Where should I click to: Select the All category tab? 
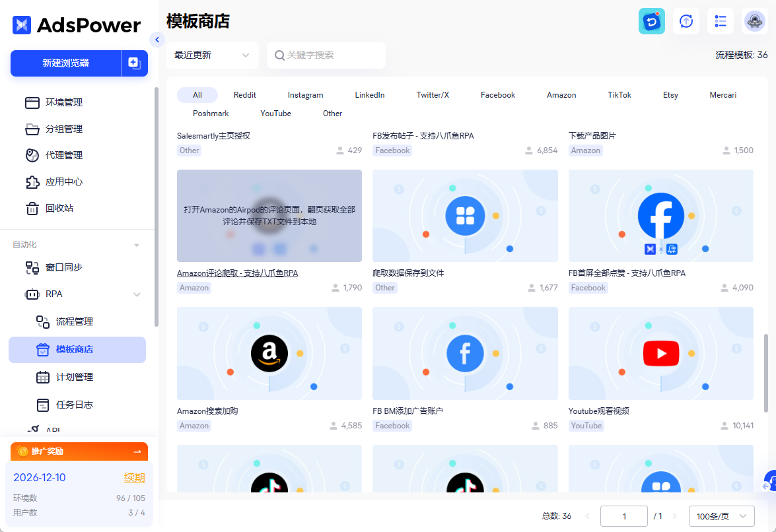point(197,95)
